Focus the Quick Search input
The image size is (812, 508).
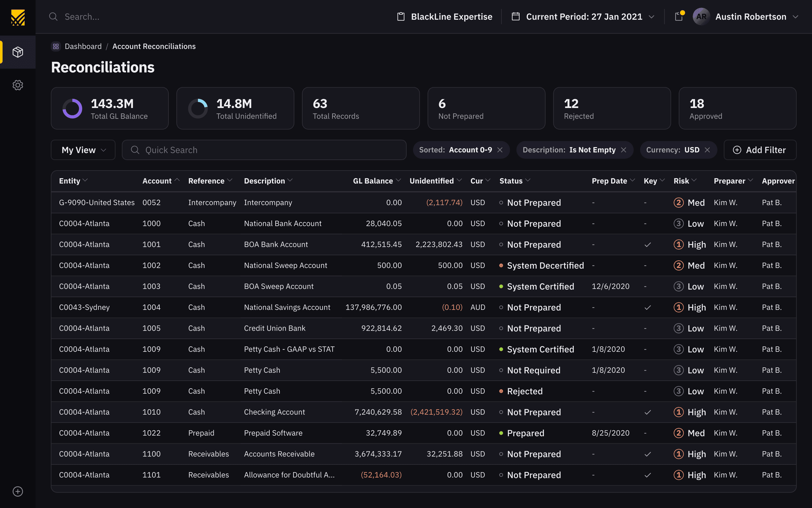264,150
